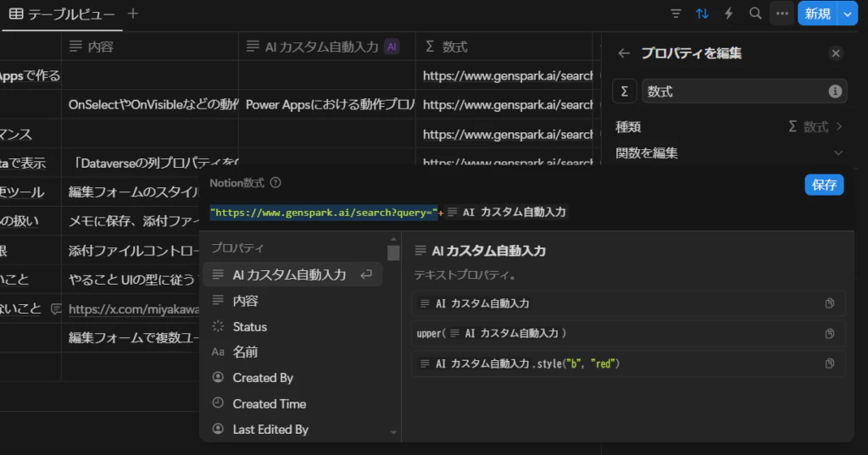Collapse the 関数を編集 section
This screenshot has height=455, width=868.
click(730, 153)
